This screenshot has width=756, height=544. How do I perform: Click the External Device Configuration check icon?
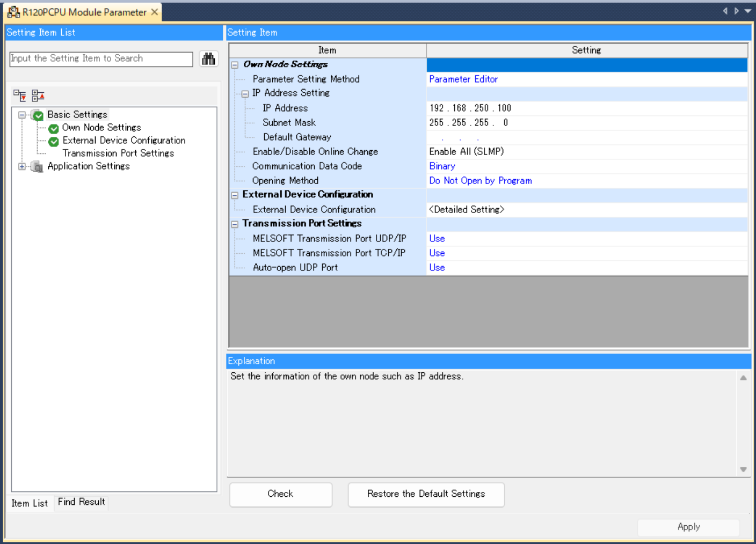coord(54,142)
